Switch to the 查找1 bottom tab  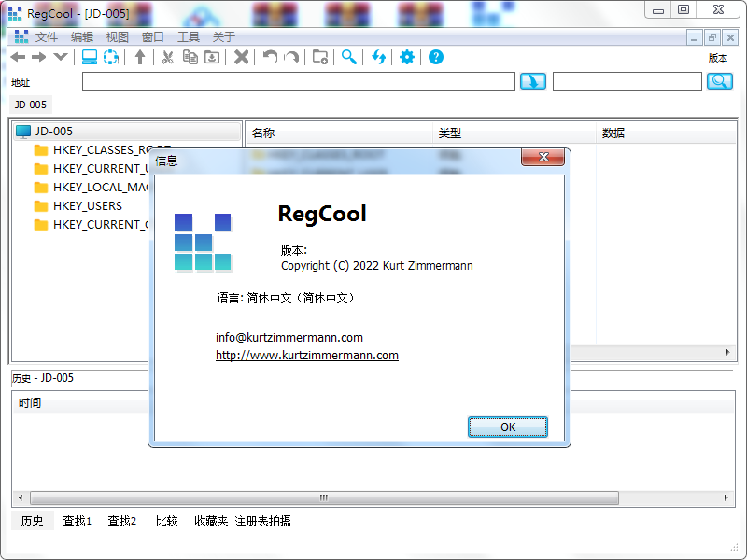click(x=78, y=521)
